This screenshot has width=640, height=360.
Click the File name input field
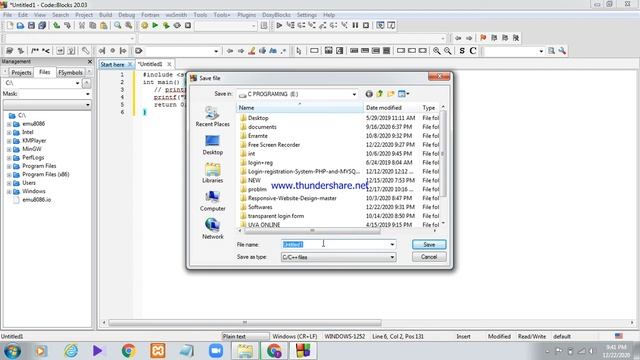click(335, 244)
